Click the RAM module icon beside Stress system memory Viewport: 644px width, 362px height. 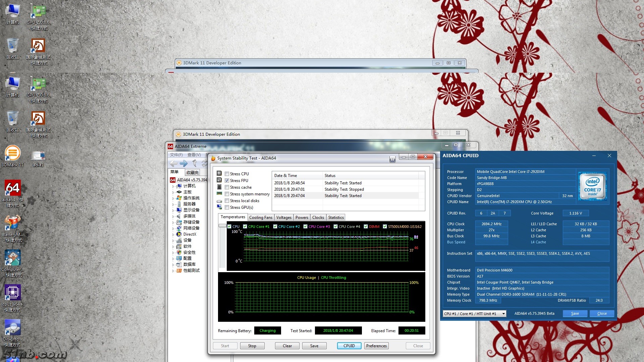coord(219,193)
